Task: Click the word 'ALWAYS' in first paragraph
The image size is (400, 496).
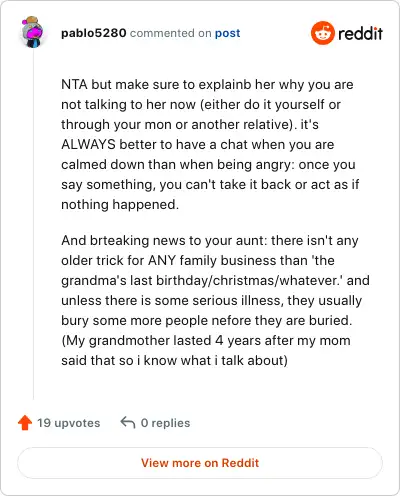Action: 88,145
